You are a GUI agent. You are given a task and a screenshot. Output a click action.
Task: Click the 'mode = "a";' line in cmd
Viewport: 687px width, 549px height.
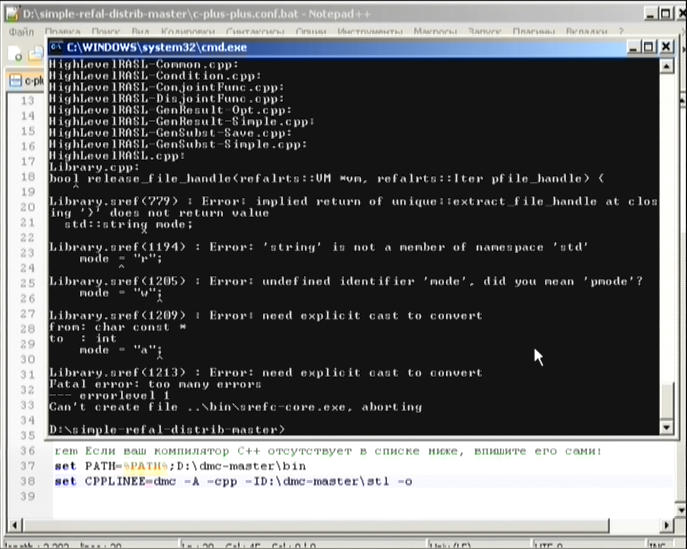click(120, 350)
